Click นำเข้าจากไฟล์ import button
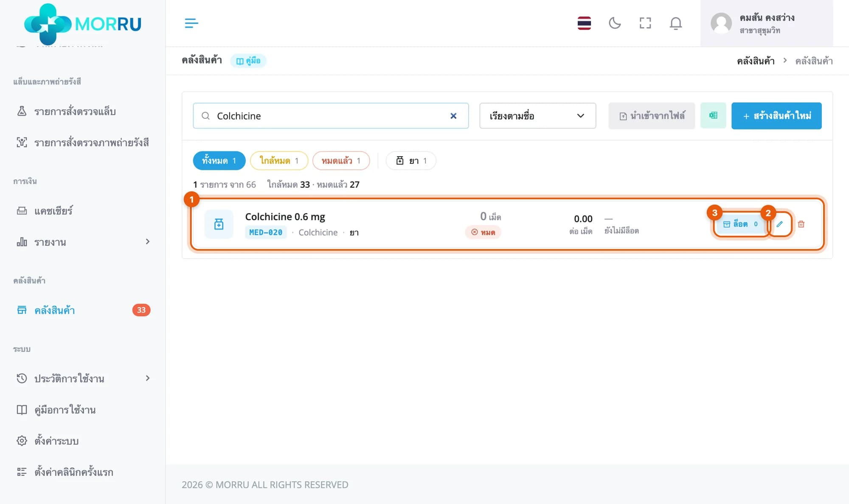This screenshot has height=504, width=849. click(x=652, y=116)
